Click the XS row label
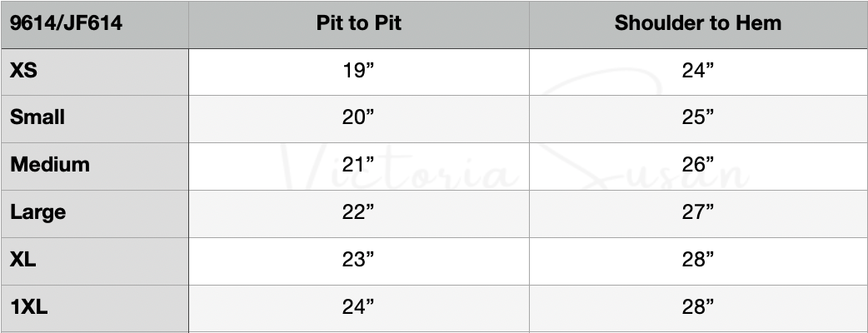The height and width of the screenshot is (333, 868). pyautogui.click(x=23, y=71)
